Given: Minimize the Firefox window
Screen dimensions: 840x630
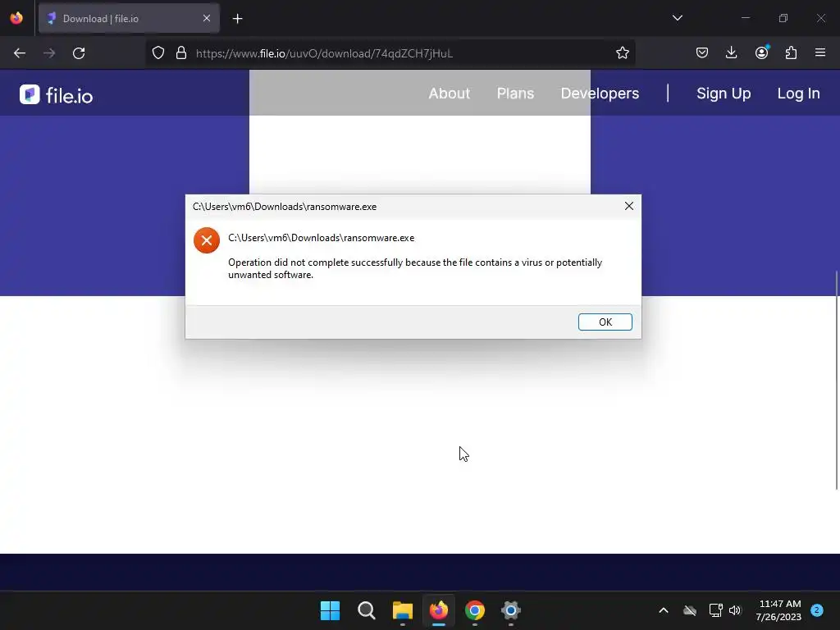Looking at the screenshot, I should (745, 18).
